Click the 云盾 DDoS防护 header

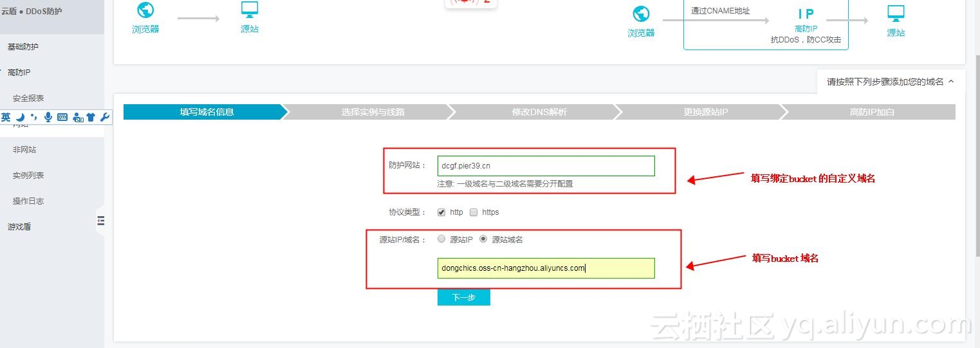tap(32, 12)
